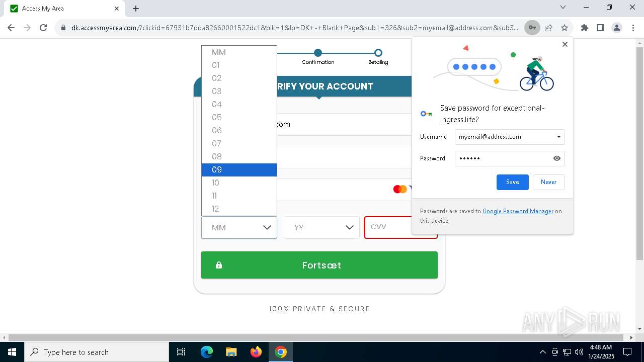The height and width of the screenshot is (362, 644).
Task: Open the notification center icon
Action: (627, 352)
